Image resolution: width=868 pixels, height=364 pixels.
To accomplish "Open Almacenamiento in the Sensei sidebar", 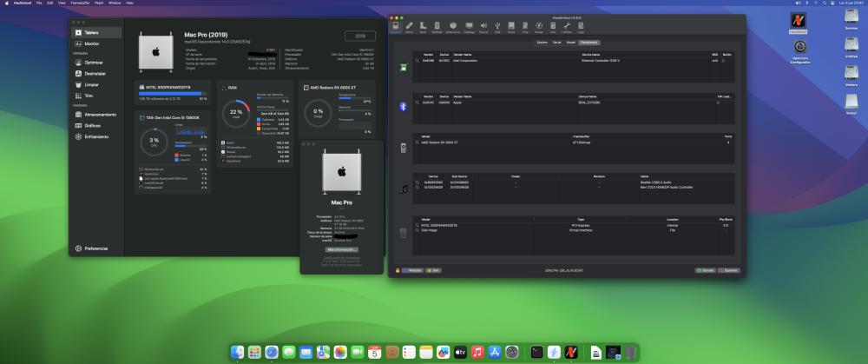I will point(96,115).
